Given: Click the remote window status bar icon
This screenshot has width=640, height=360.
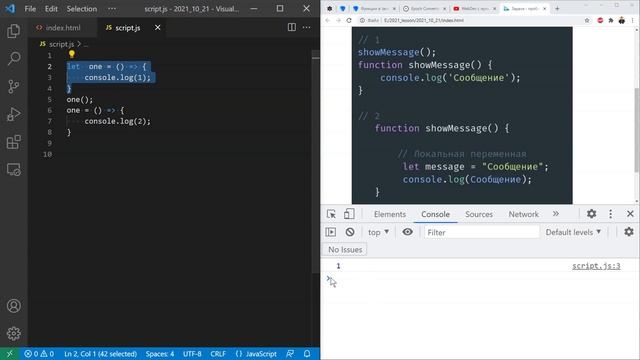Looking at the screenshot, I should coord(9,354).
